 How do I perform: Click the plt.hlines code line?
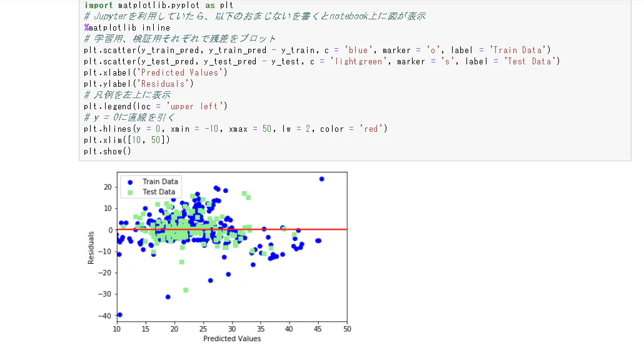click(236, 129)
